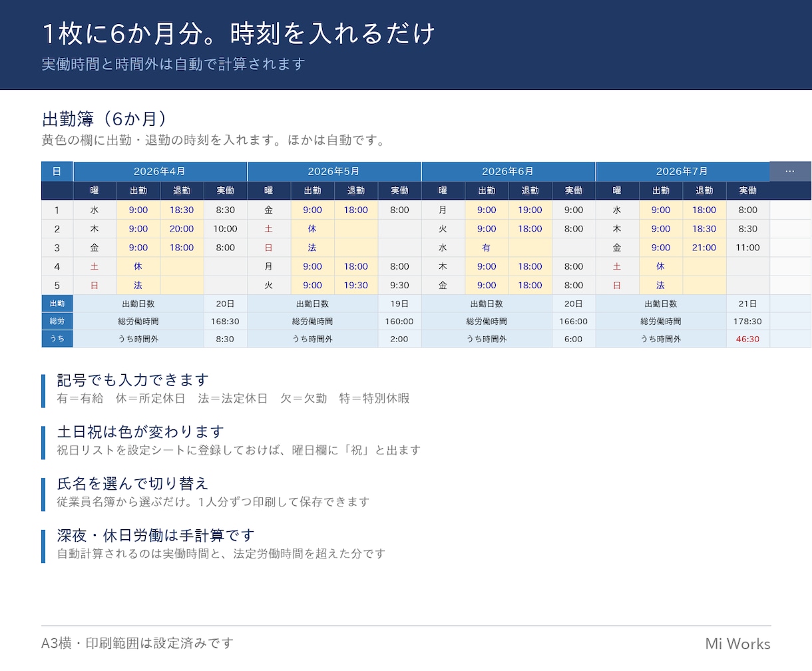Click row number 5 in day column
The image size is (812, 671).
[x=57, y=285]
